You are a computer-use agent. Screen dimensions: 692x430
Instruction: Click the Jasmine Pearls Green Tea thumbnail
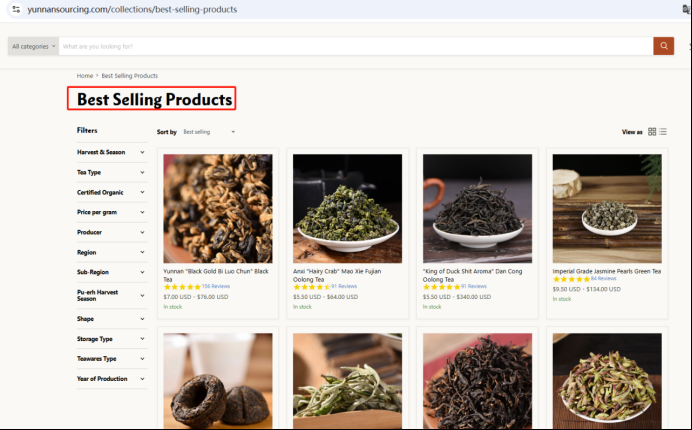point(607,207)
